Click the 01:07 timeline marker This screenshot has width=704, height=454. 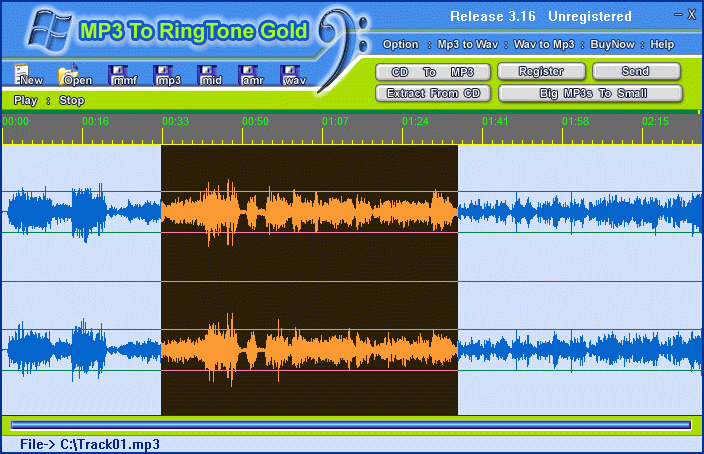coord(335,121)
